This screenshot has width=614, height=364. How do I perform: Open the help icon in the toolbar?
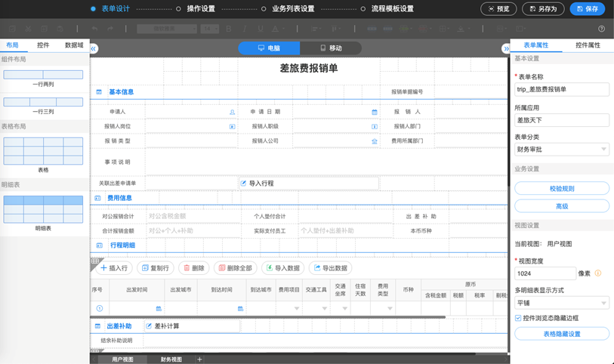[601, 29]
